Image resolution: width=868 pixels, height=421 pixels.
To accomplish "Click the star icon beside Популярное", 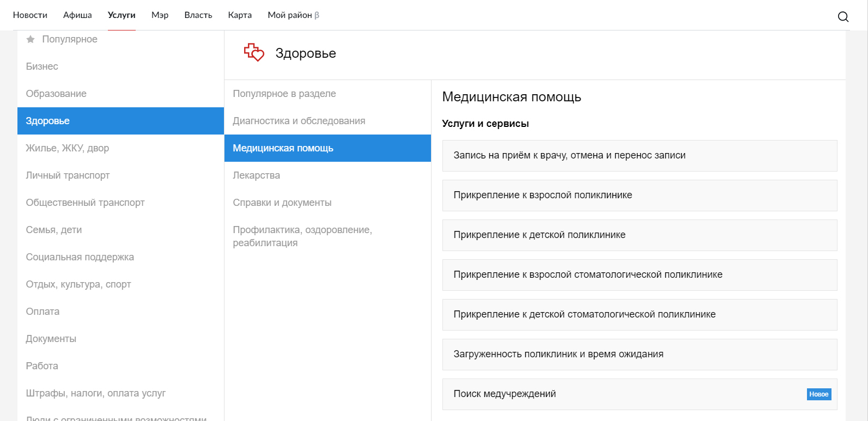I will click(31, 39).
